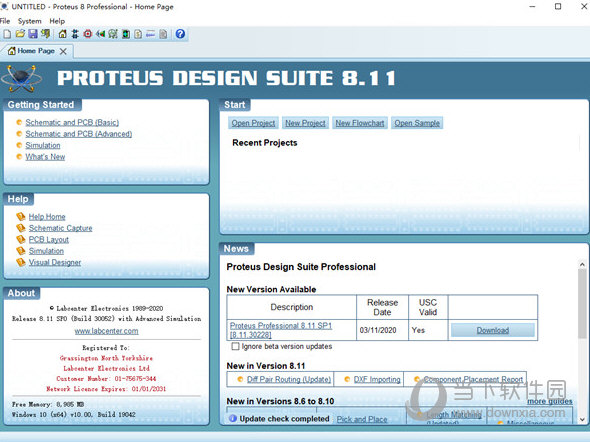Open the Visual Designer help link

55,262
